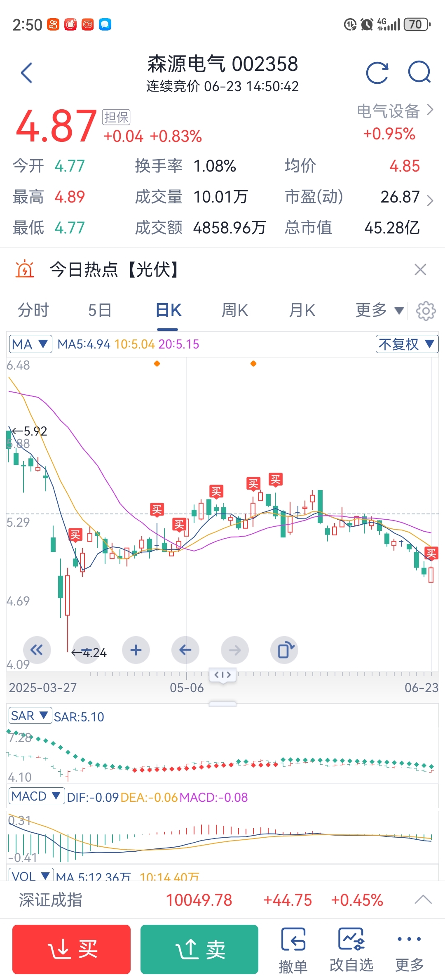
Task: Open the search magnifier icon
Action: pos(419,73)
